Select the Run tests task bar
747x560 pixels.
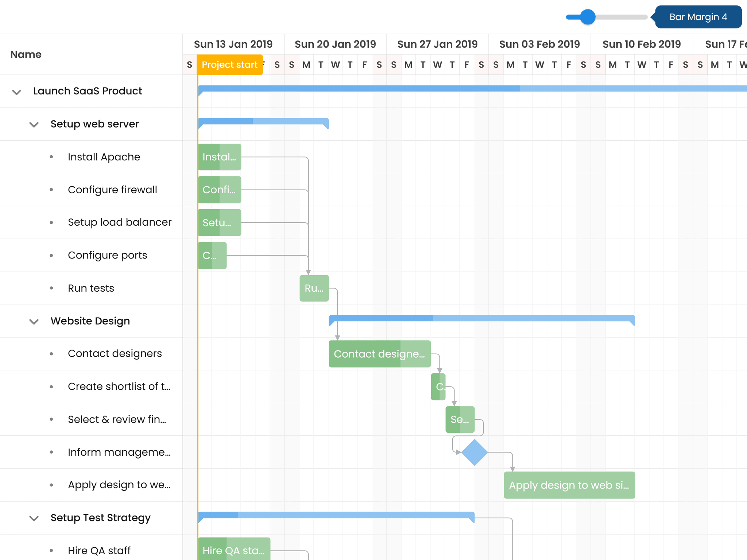point(314,288)
